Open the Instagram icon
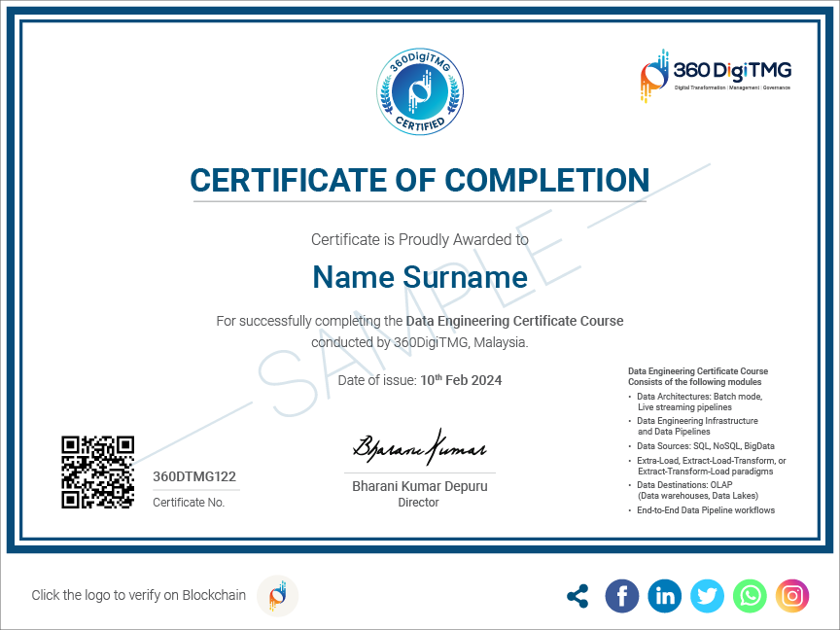 pyautogui.click(x=792, y=596)
